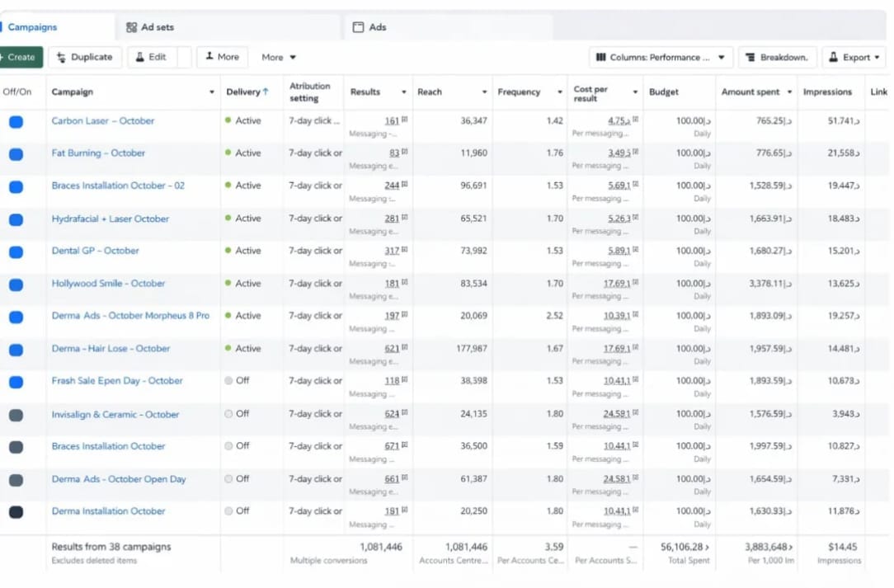Click the cost info icon beside 4.75
Image resolution: width=894 pixels, height=588 pixels.
[636, 120]
